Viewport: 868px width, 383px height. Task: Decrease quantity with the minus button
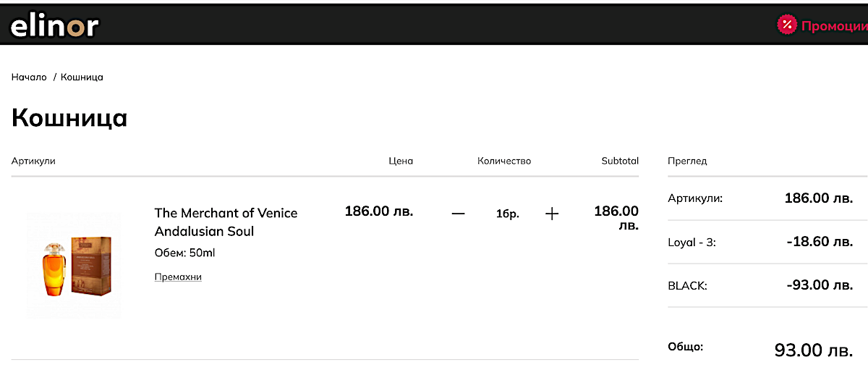[x=458, y=214]
